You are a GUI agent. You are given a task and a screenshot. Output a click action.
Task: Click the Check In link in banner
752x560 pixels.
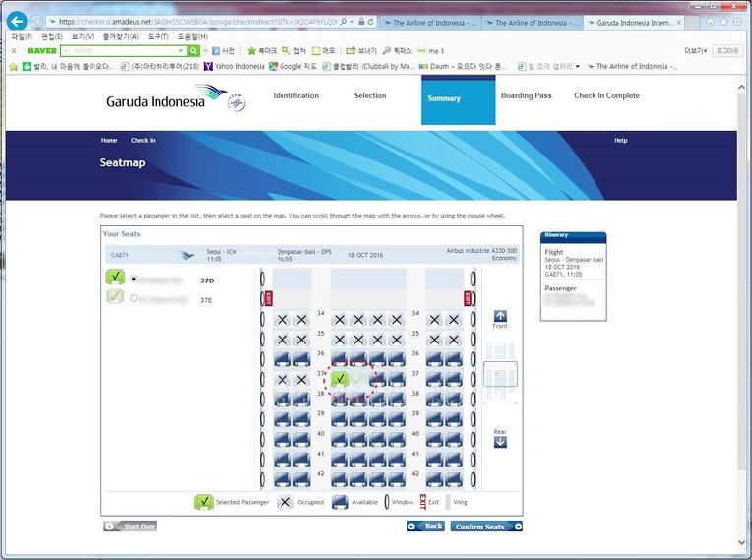point(143,141)
